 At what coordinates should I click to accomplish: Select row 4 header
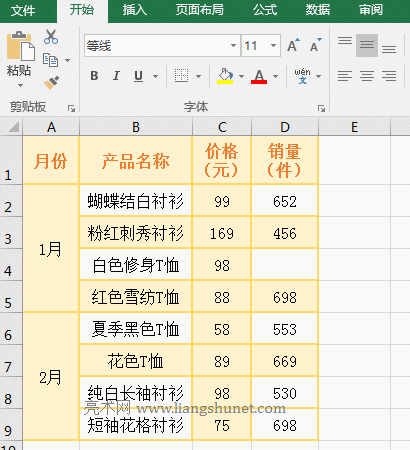[x=11, y=265]
